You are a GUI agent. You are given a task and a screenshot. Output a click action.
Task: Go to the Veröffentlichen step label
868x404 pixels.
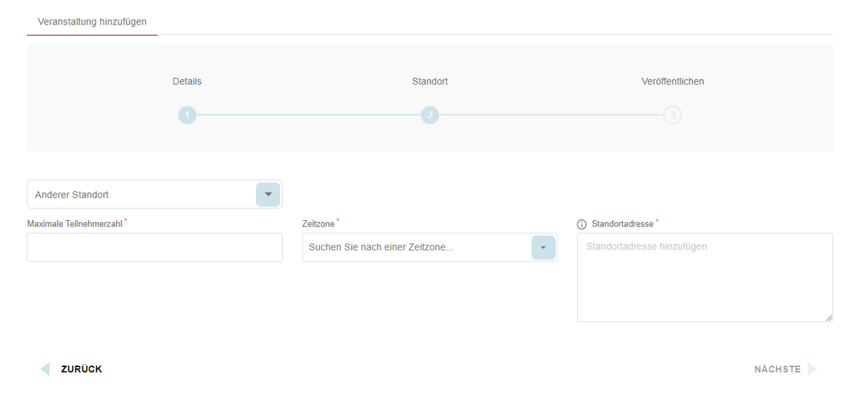[x=673, y=81]
